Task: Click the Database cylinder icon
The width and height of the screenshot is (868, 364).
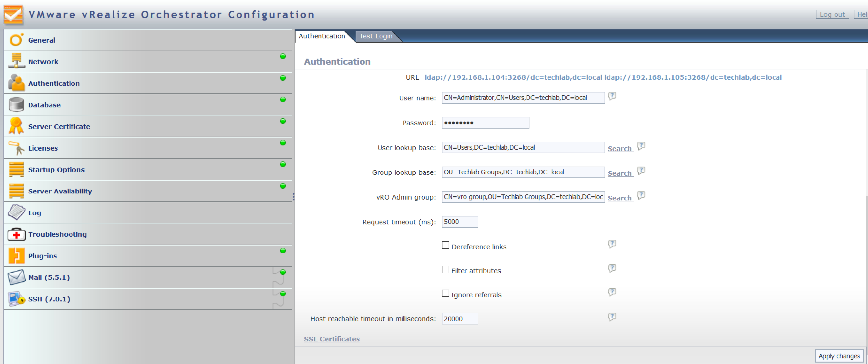Action: 16,104
